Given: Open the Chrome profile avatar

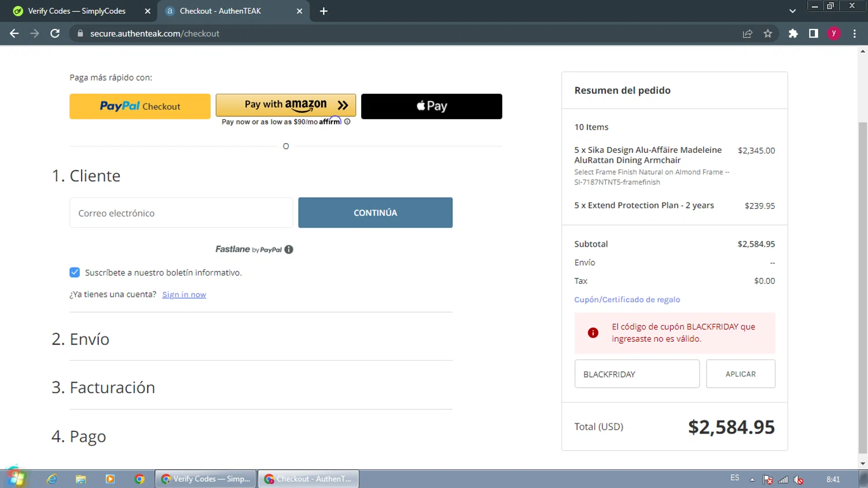Looking at the screenshot, I should tap(834, 34).
